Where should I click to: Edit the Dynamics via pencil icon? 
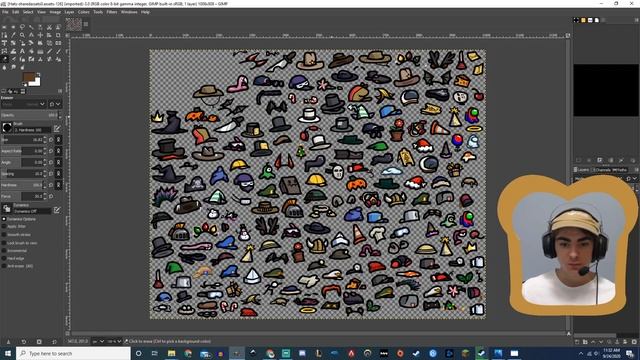57,210
